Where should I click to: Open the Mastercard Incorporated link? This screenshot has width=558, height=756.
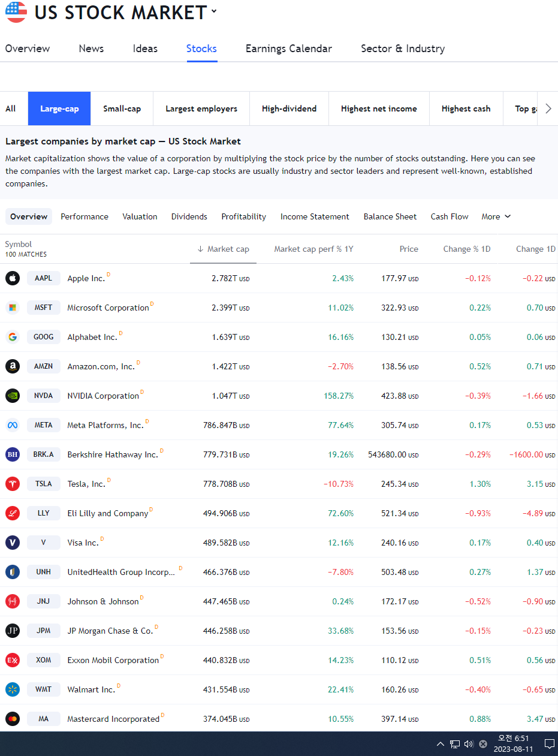(x=113, y=719)
